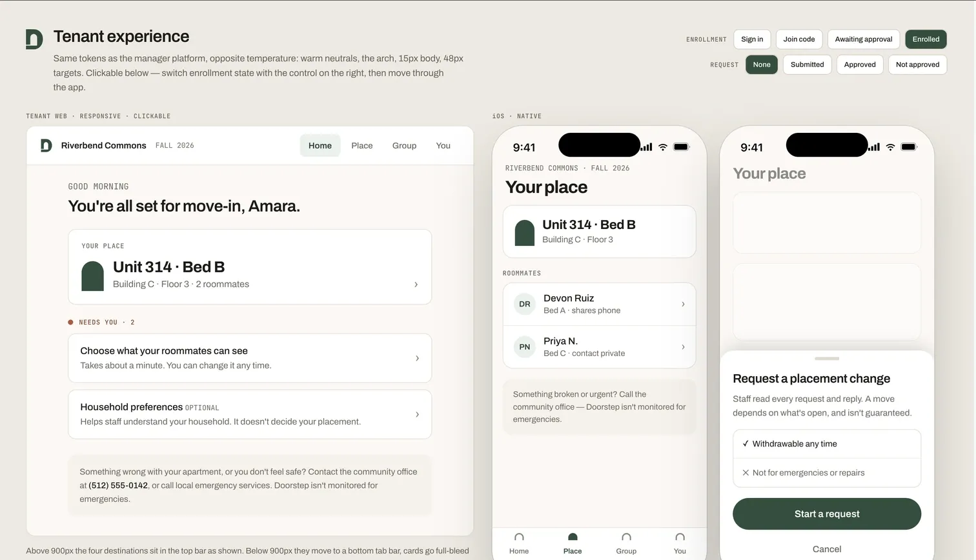Set enrollment state to Sign in

[x=752, y=39]
